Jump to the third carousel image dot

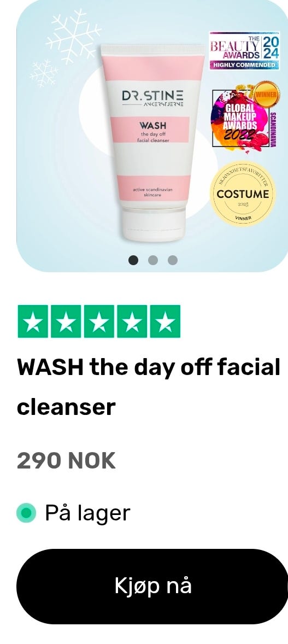pos(173,260)
